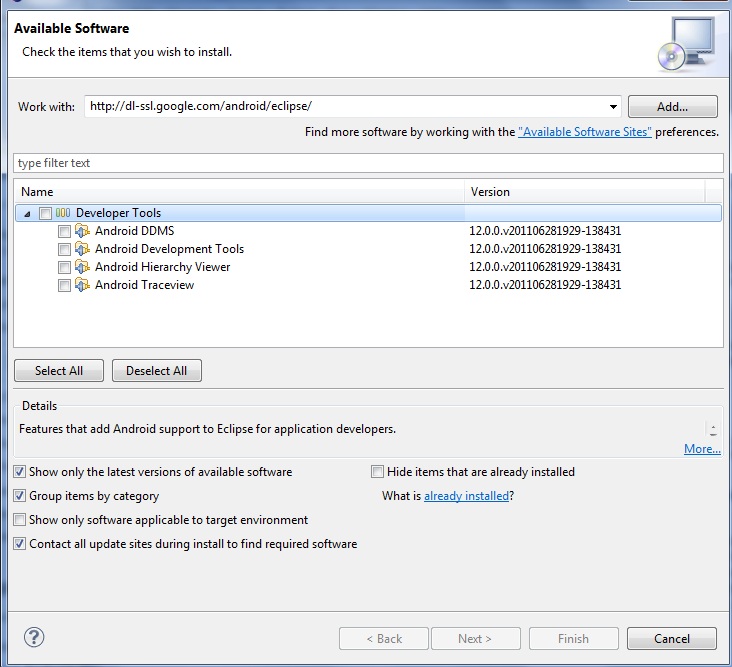Click the Android Traceview feature icon
This screenshot has height=667, width=732.
click(82, 285)
